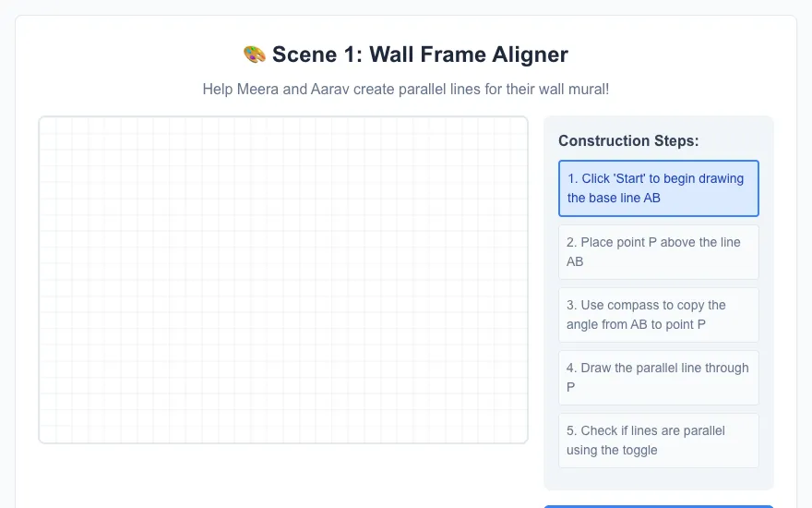Click the 'Help Meera and Aarav' subtitle text
Image resolution: width=812 pixels, height=508 pixels.
405,90
